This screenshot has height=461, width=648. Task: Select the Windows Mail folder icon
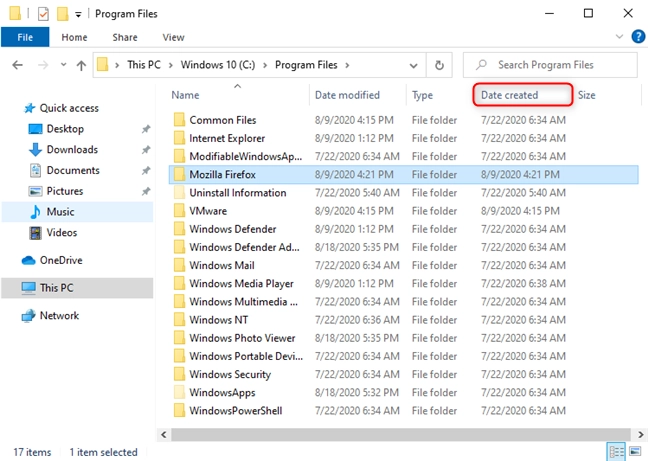(179, 265)
